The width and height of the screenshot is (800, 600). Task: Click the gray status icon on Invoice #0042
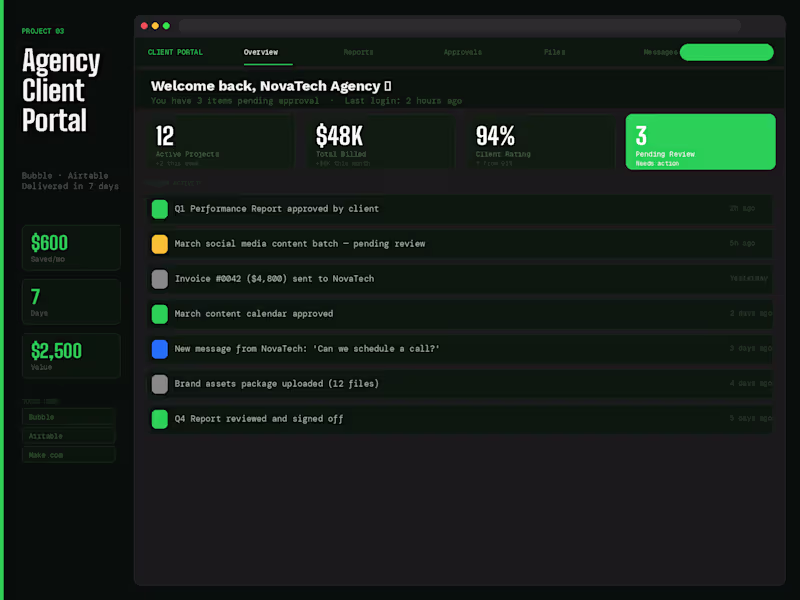click(x=159, y=279)
